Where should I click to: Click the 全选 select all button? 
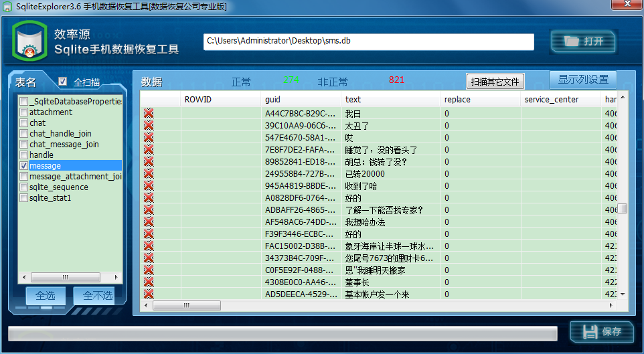tap(46, 296)
